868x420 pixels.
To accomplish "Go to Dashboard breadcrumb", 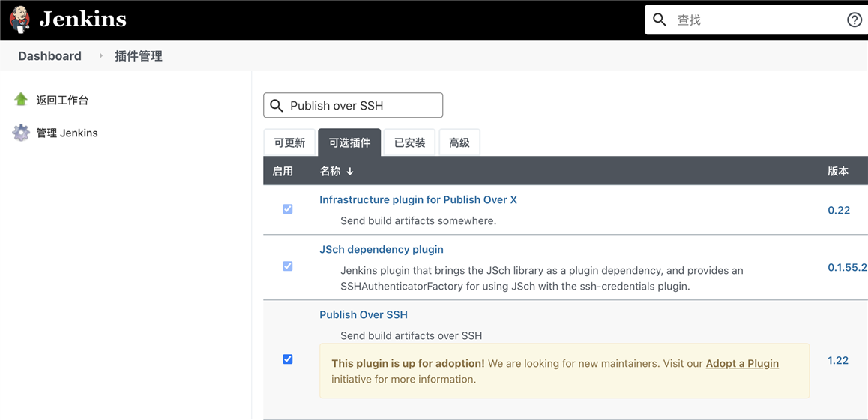I will pos(49,56).
